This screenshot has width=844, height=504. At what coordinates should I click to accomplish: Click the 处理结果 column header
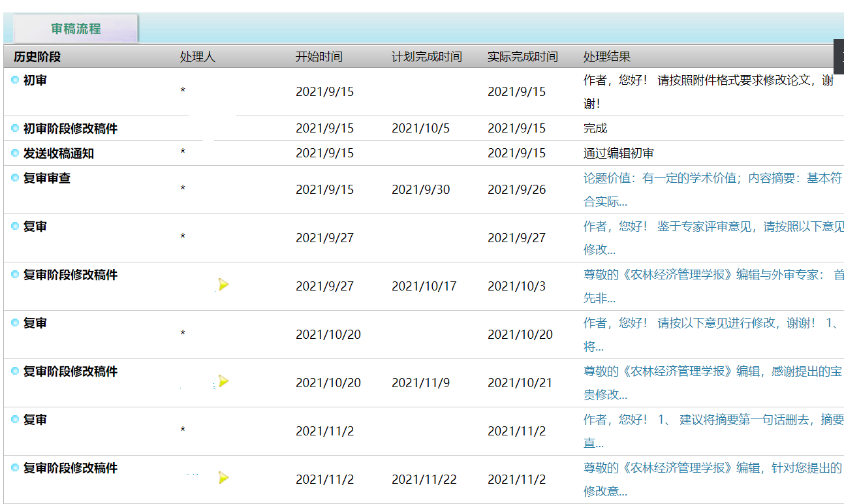(607, 57)
